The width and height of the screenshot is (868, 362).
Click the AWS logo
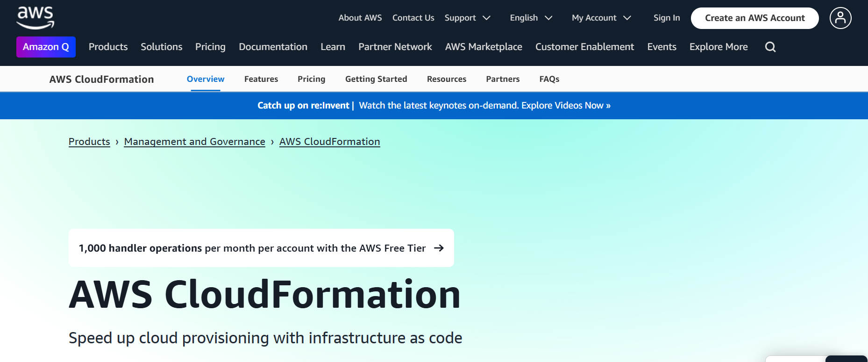click(36, 18)
